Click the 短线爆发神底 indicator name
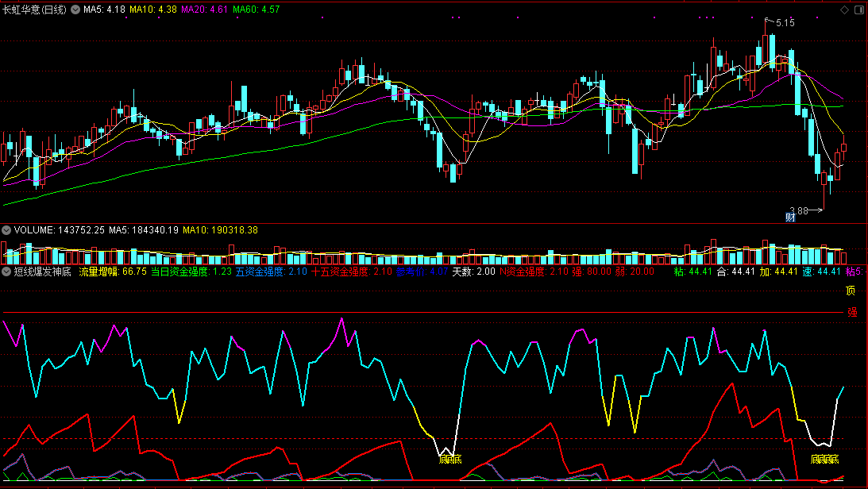 (43, 271)
